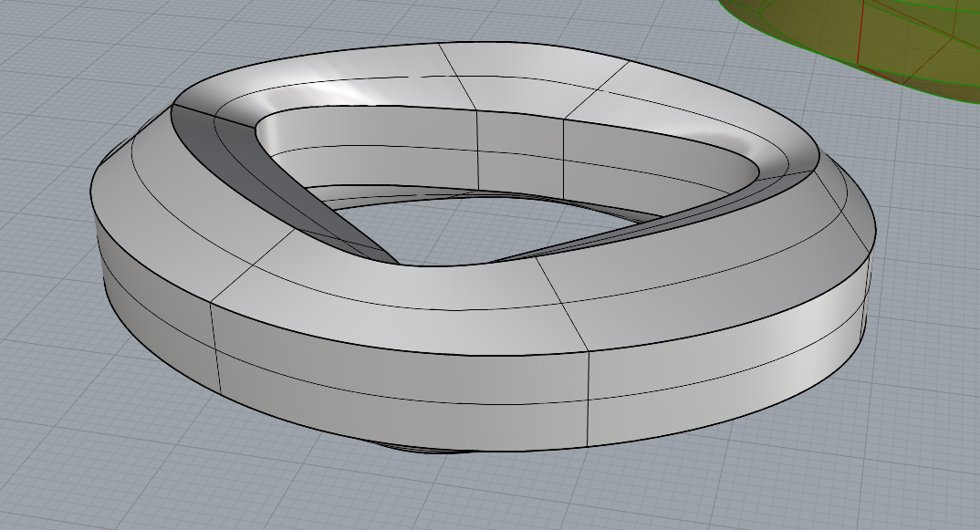This screenshot has height=530, width=980.
Task: Pick the vertical seam on the left outer wall
Action: tap(215, 347)
